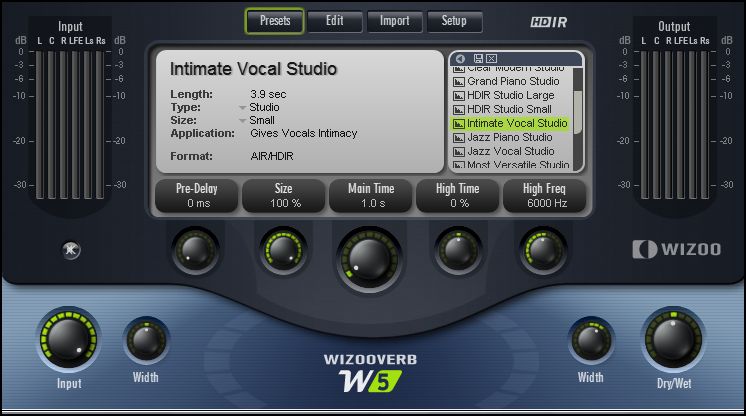Click the Pre-Delay value display
The width and height of the screenshot is (746, 416).
(197, 196)
